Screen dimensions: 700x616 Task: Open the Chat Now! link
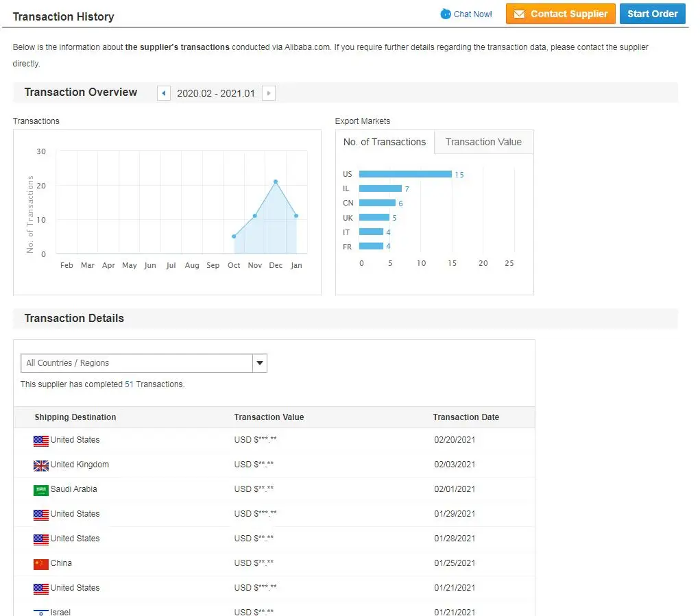click(472, 14)
